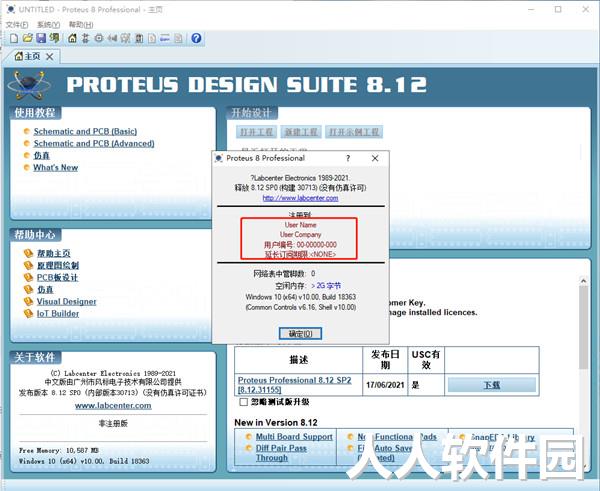The image size is (600, 491).
Task: Click the 'User Name' text in dialog
Action: click(x=300, y=225)
